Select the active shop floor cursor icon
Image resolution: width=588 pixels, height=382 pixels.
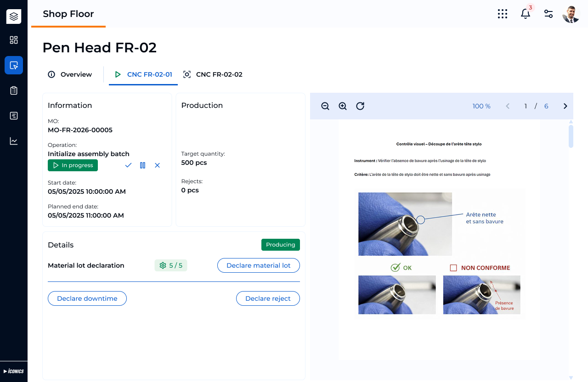pyautogui.click(x=14, y=65)
